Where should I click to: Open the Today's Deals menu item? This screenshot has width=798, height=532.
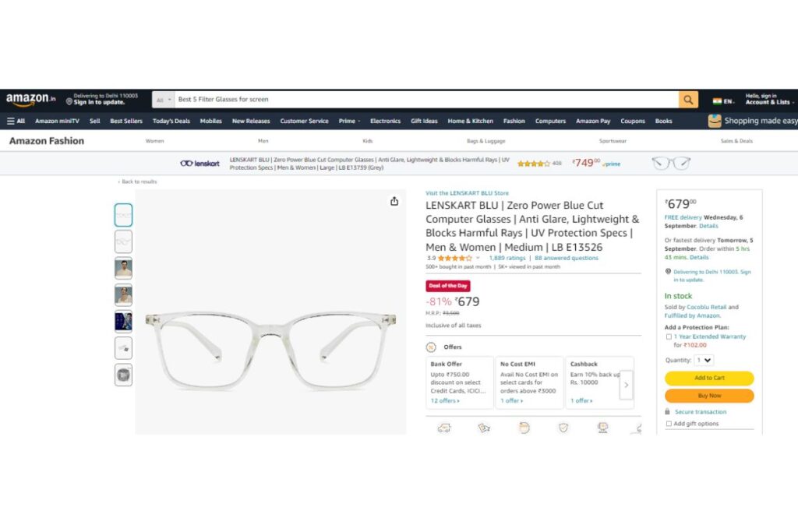(171, 121)
